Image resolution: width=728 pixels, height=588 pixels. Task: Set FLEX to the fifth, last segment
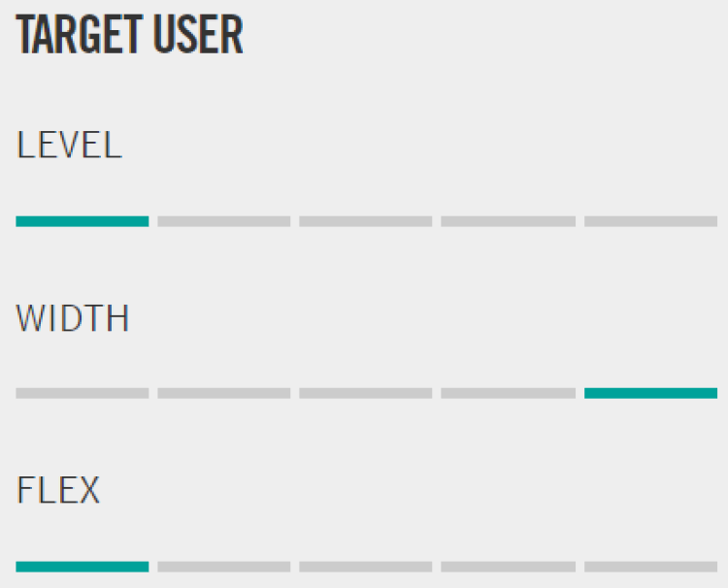tap(650, 567)
